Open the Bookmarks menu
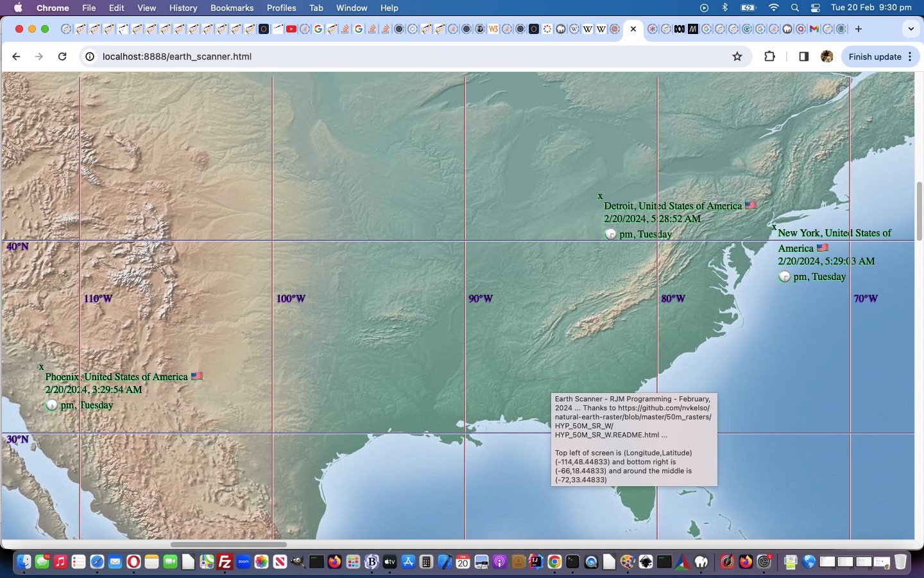 (232, 8)
